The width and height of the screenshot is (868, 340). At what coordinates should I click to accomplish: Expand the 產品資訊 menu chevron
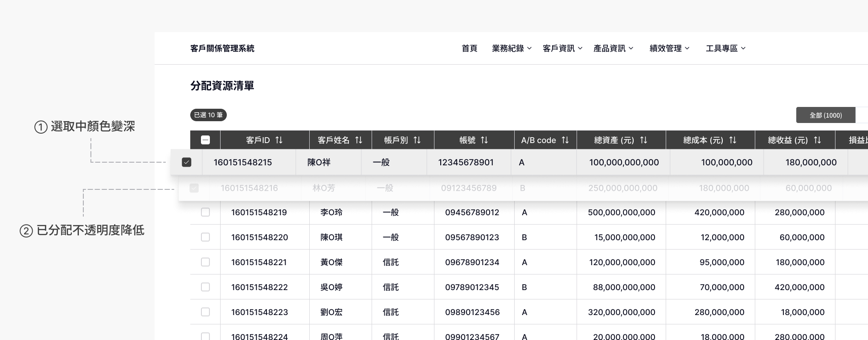pos(631,49)
